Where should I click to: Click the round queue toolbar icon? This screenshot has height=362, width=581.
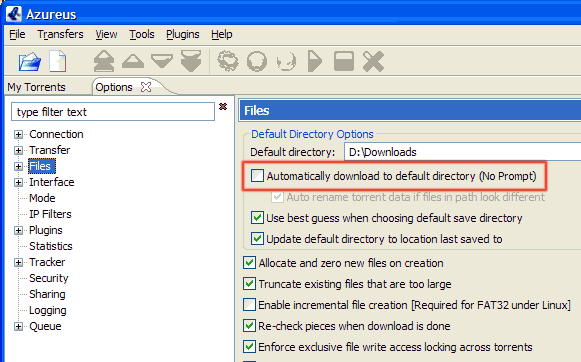point(257,61)
